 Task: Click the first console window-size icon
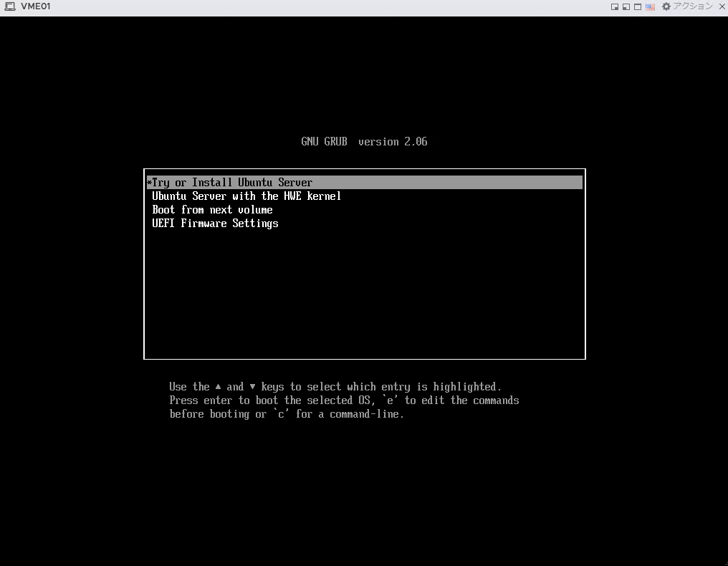tap(615, 7)
